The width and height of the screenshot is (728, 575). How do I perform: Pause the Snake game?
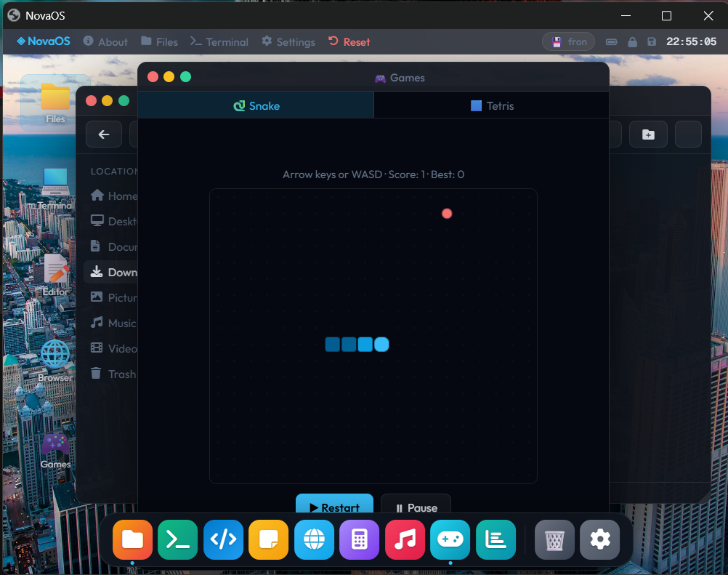tap(416, 505)
